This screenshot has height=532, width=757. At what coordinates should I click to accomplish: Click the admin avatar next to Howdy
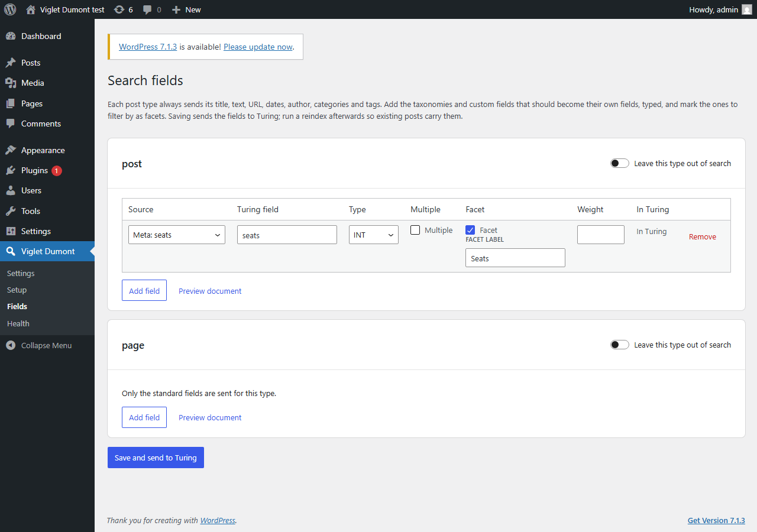(x=747, y=9)
